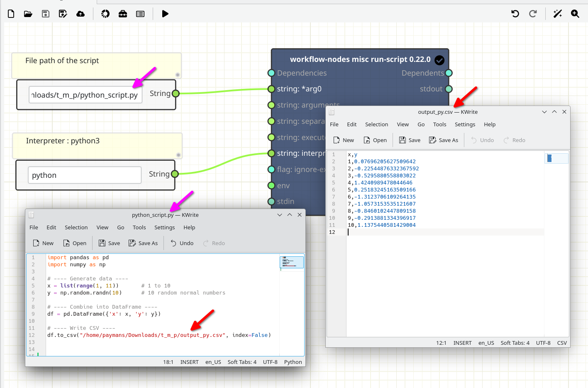Image resolution: width=588 pixels, height=388 pixels.
Task: Open the toolbox icon
Action: [123, 14]
